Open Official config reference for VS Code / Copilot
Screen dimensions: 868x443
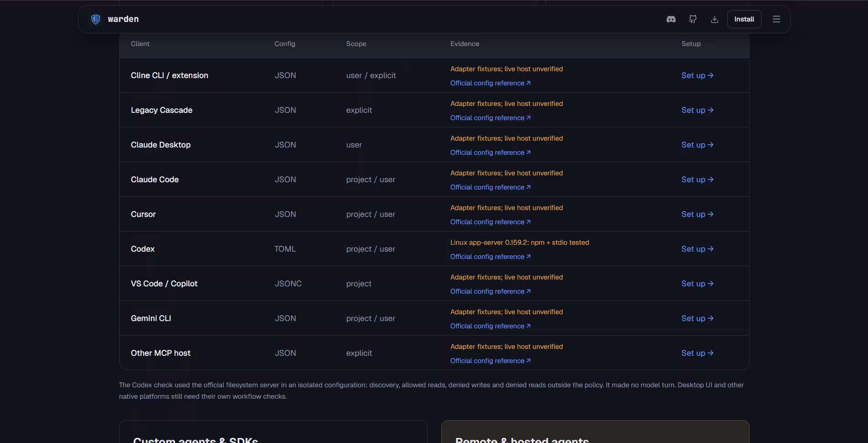coord(490,291)
